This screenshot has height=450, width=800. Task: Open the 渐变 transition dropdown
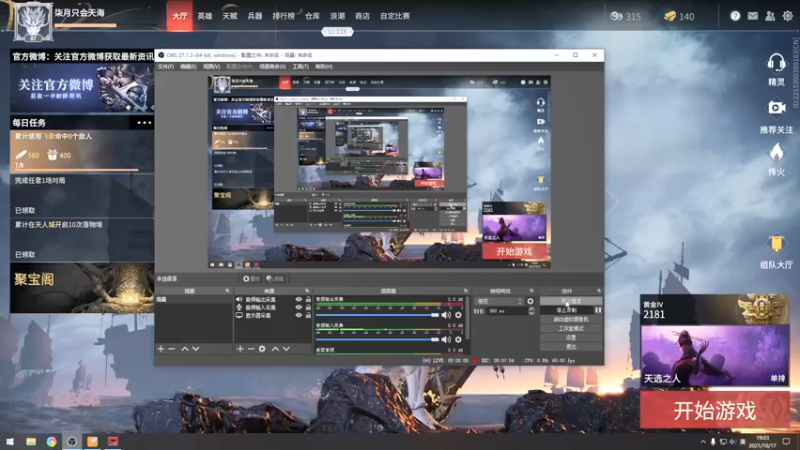tap(499, 302)
